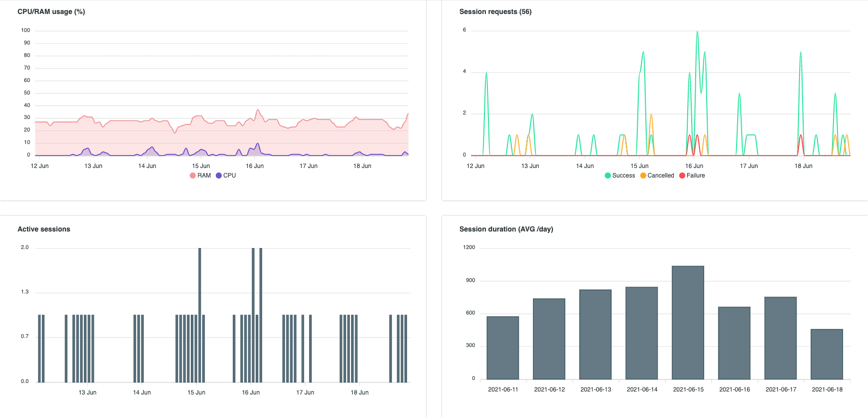868x418 pixels.
Task: Click the red Failure legend dot
Action: (x=682, y=175)
